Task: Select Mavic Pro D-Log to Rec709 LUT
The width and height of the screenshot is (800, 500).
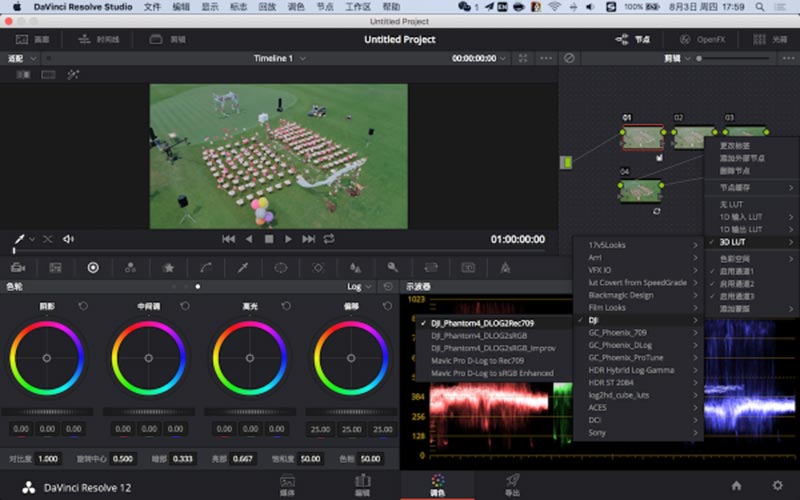Action: pyautogui.click(x=478, y=361)
